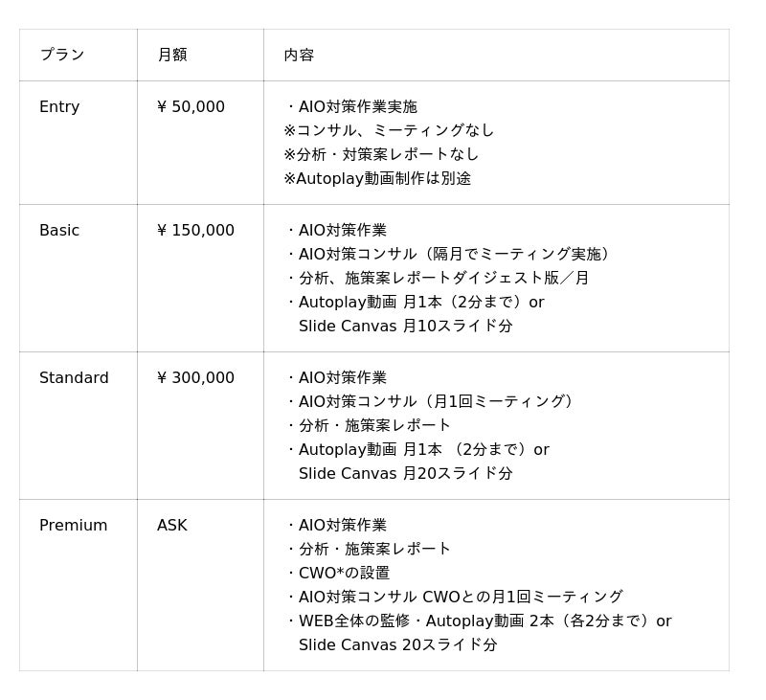Select the WEB全体の監修 line in Premium
Viewport: 766px width, 700px height.
tap(354, 621)
